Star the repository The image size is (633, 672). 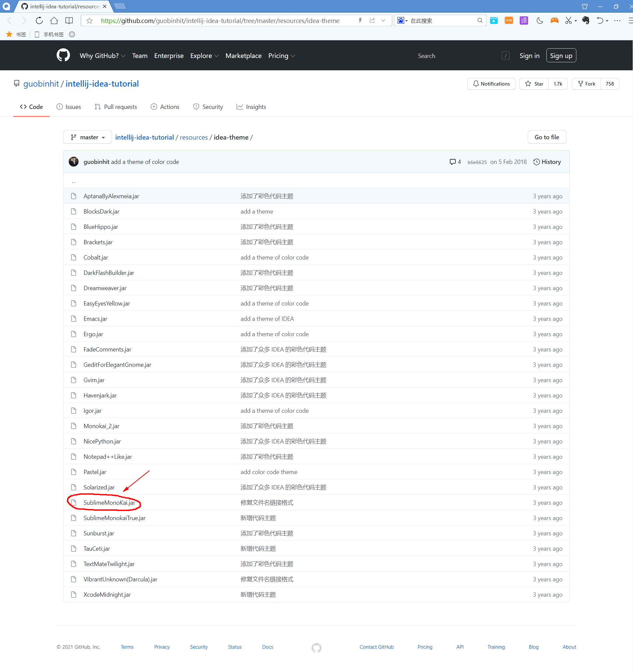tap(534, 84)
